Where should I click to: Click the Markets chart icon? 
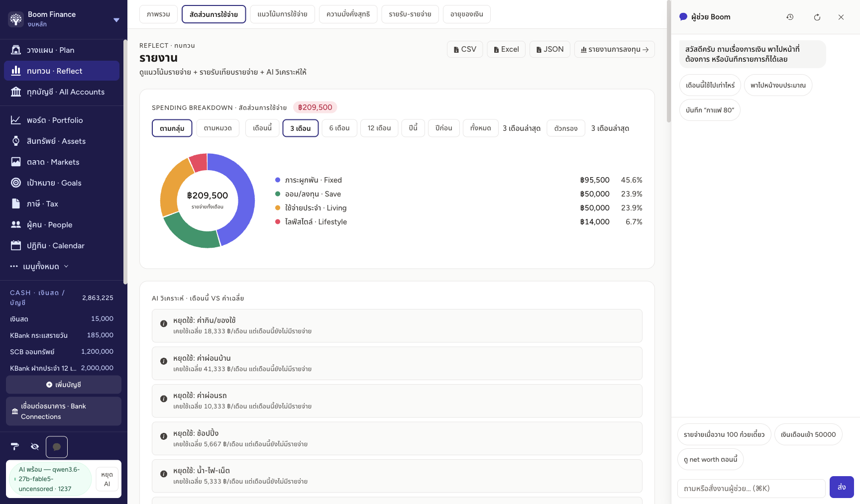click(x=16, y=162)
